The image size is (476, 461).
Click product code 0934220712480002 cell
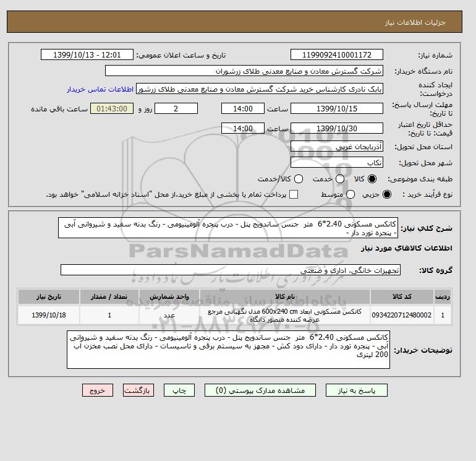(402, 315)
